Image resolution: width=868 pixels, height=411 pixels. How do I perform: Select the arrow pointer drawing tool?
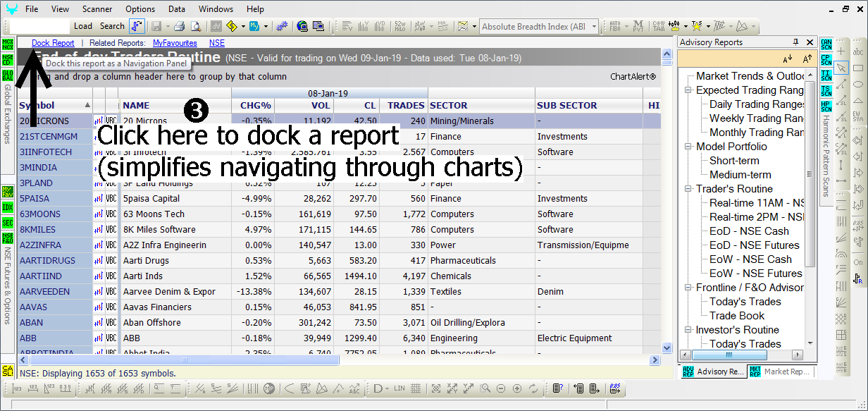coord(841,68)
